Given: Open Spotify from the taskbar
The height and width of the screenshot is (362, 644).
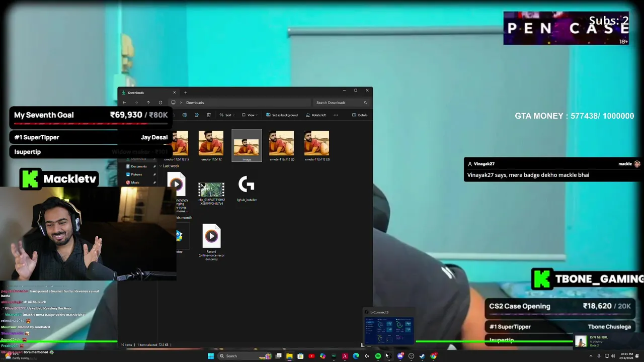Looking at the screenshot, I should pyautogui.click(x=378, y=356).
